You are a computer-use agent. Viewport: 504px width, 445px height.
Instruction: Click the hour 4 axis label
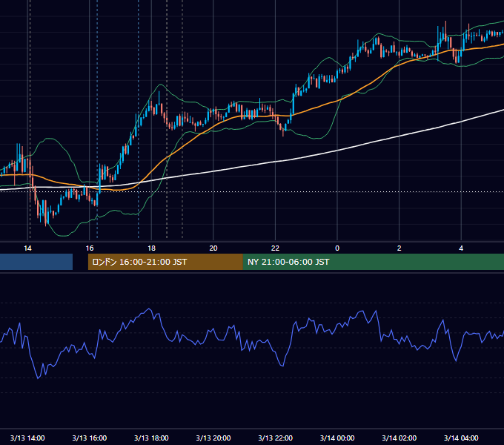(x=461, y=248)
